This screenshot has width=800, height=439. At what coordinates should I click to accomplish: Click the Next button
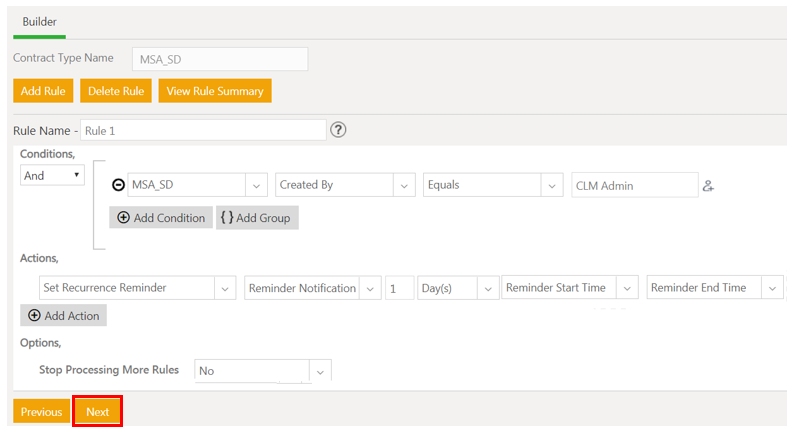coord(97,412)
